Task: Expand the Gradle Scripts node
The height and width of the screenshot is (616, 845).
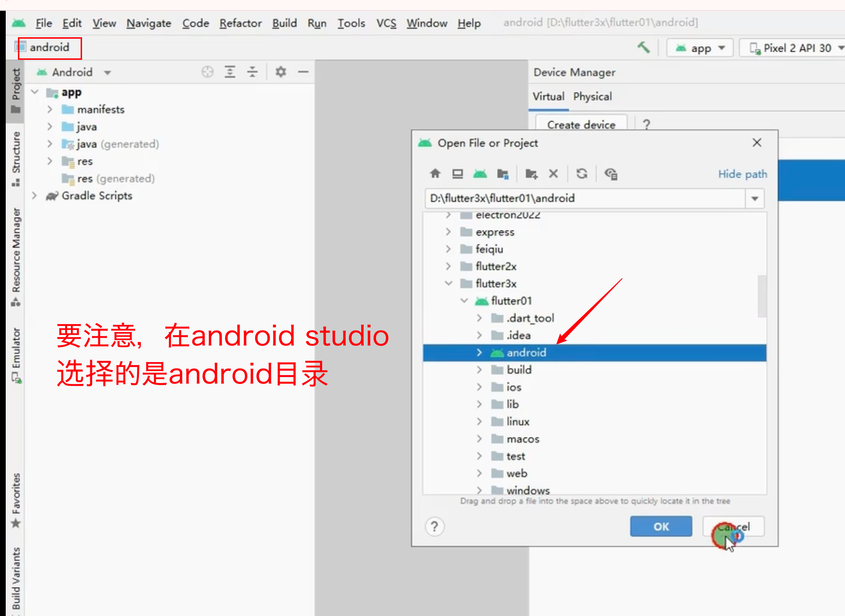Action: [x=34, y=196]
